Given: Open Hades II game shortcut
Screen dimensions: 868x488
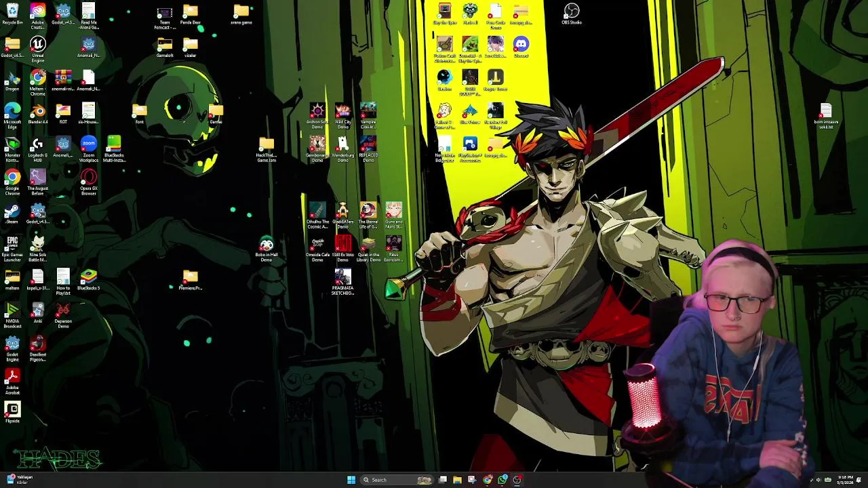Looking at the screenshot, I should click(470, 14).
